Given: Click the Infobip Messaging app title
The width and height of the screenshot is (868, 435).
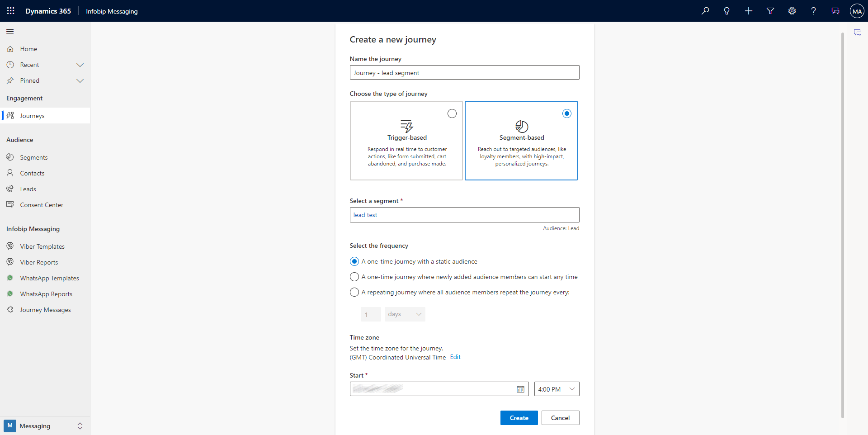Looking at the screenshot, I should pos(111,11).
